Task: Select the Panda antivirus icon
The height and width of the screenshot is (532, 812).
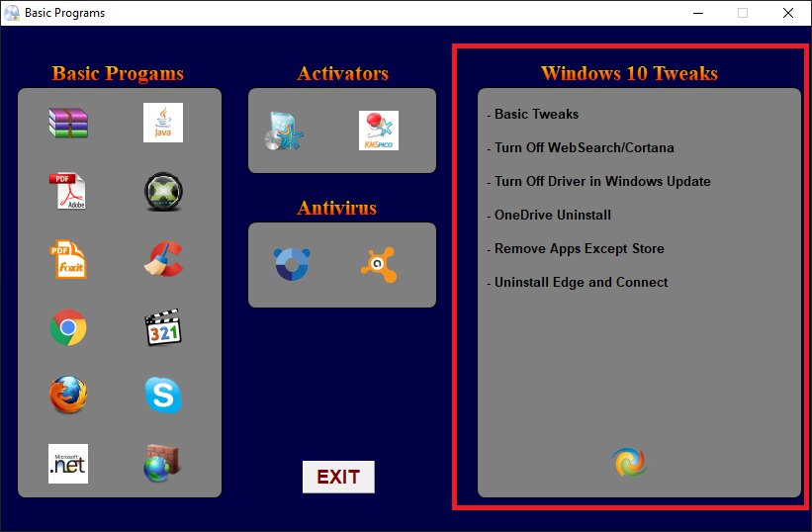Action: pos(292,264)
